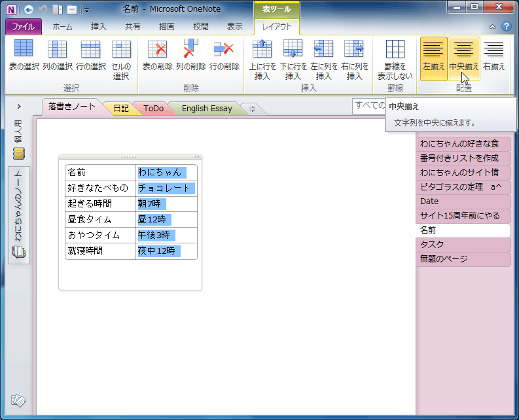The image size is (519, 420).
Task: Open the わにちゃんのノート notebook
Action: click(19, 215)
